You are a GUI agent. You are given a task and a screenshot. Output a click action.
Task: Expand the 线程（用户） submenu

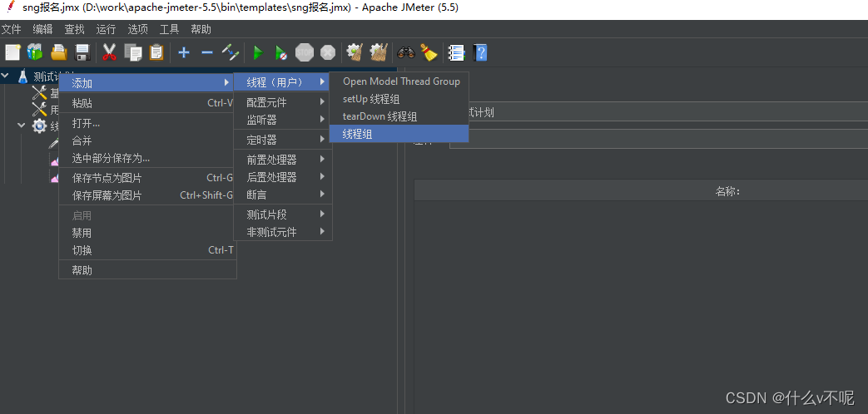[x=282, y=82]
